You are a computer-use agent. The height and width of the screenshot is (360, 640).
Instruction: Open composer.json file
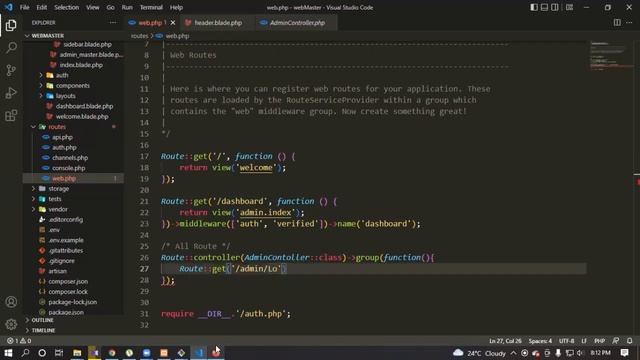click(68, 281)
